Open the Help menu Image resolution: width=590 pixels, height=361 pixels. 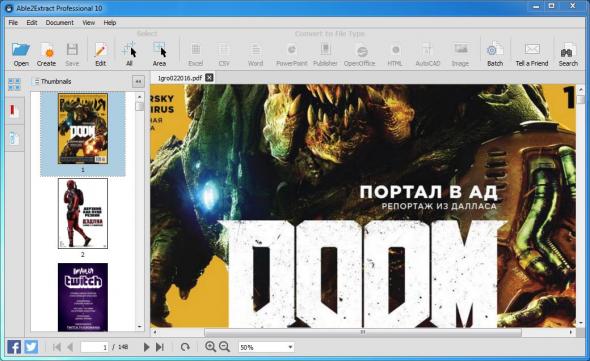[110, 23]
